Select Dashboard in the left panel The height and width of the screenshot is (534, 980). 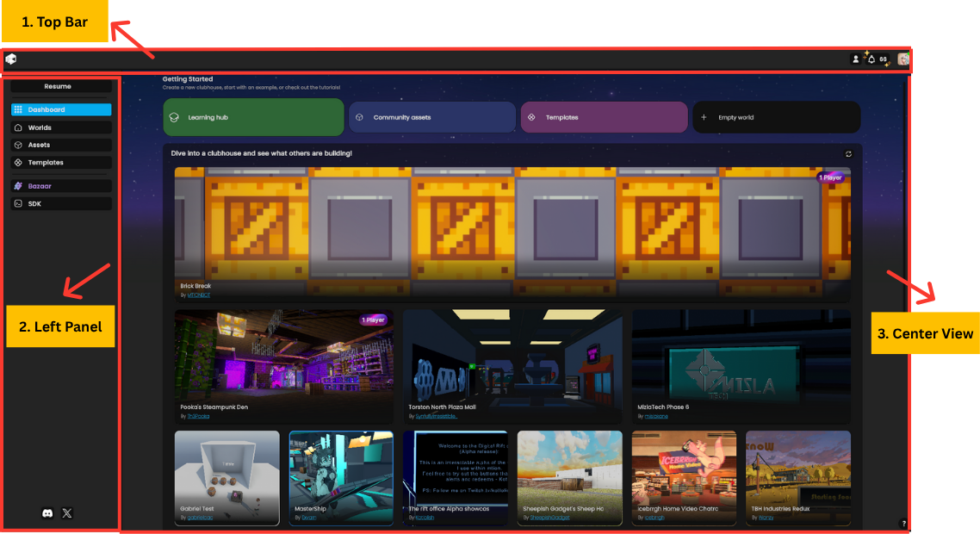61,110
